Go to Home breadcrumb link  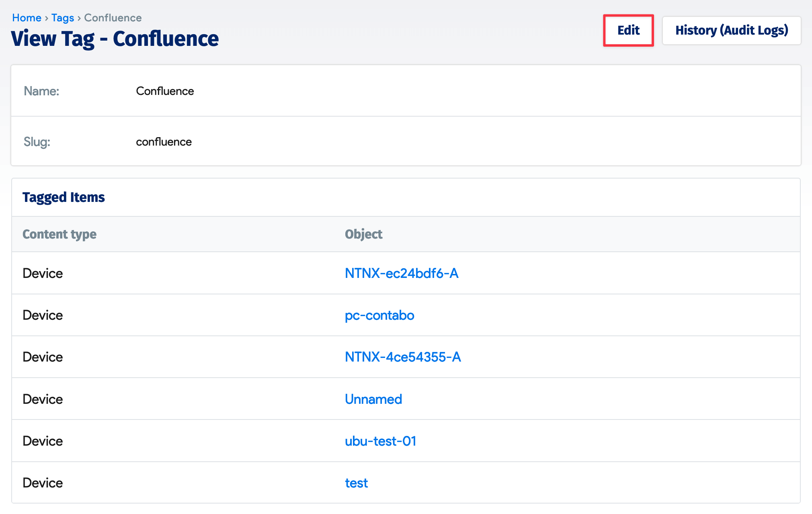(x=27, y=18)
